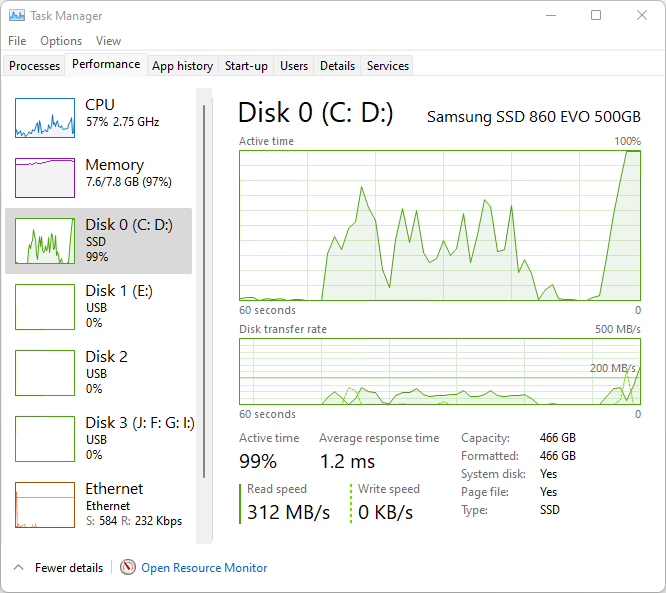Open the File menu
The width and height of the screenshot is (666, 593).
17,41
